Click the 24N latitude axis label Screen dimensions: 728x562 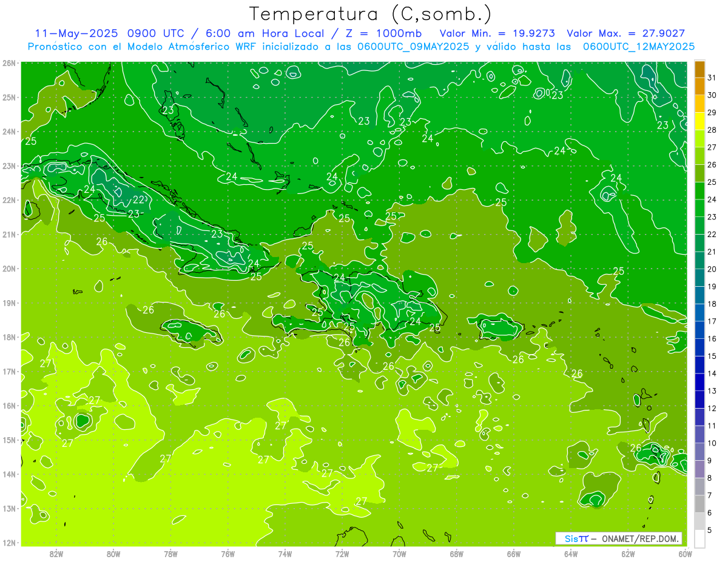[x=10, y=132]
